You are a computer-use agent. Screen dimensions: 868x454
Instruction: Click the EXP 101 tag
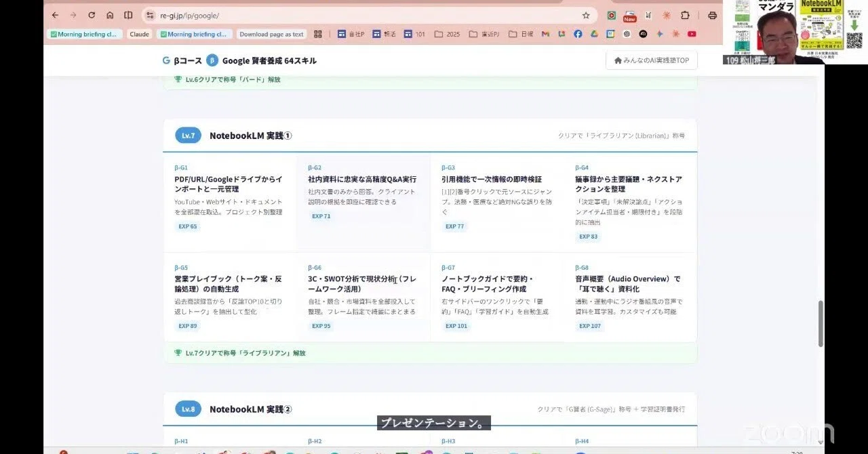point(456,326)
